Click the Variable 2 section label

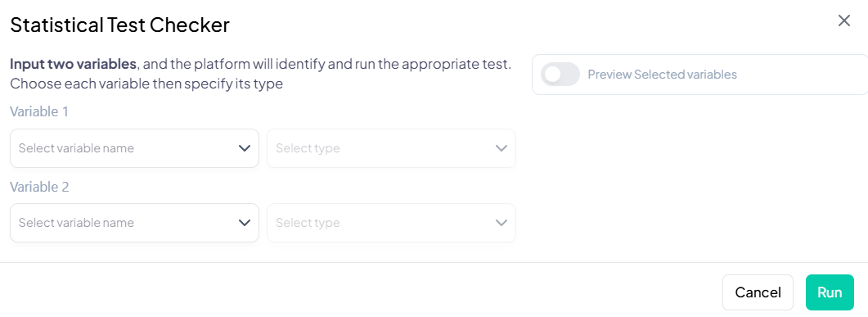click(x=39, y=187)
